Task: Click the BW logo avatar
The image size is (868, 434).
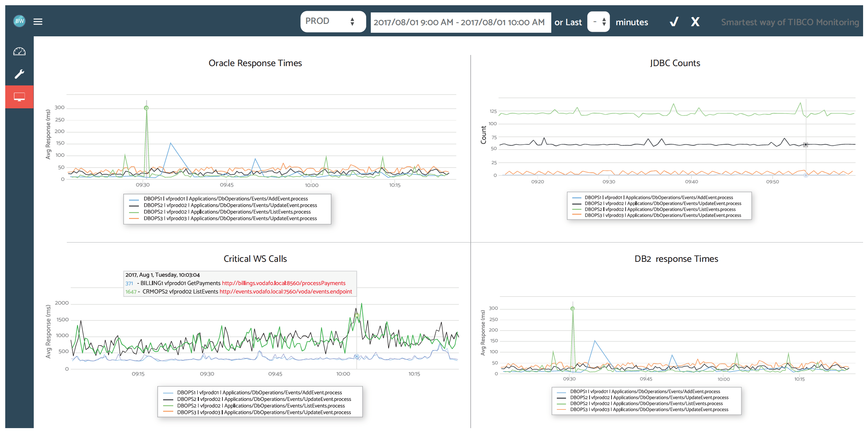Action: [19, 21]
